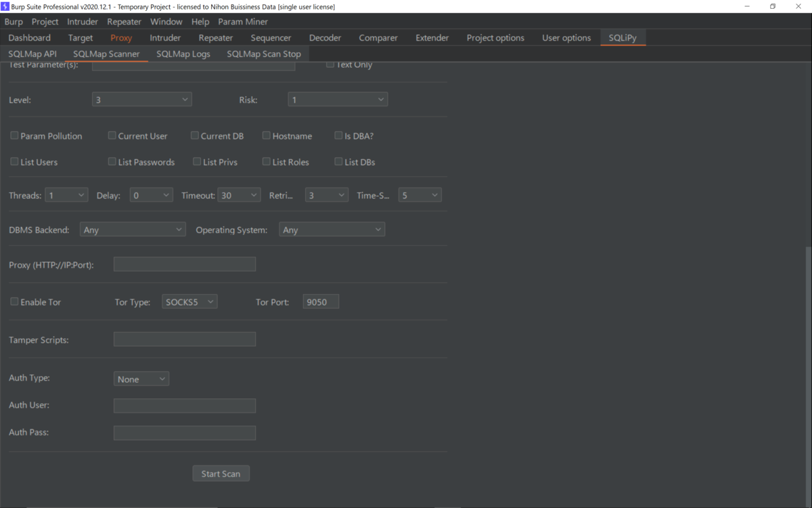Toggle the Enable Tor checkbox
Image resolution: width=812 pixels, height=508 pixels.
coord(14,301)
